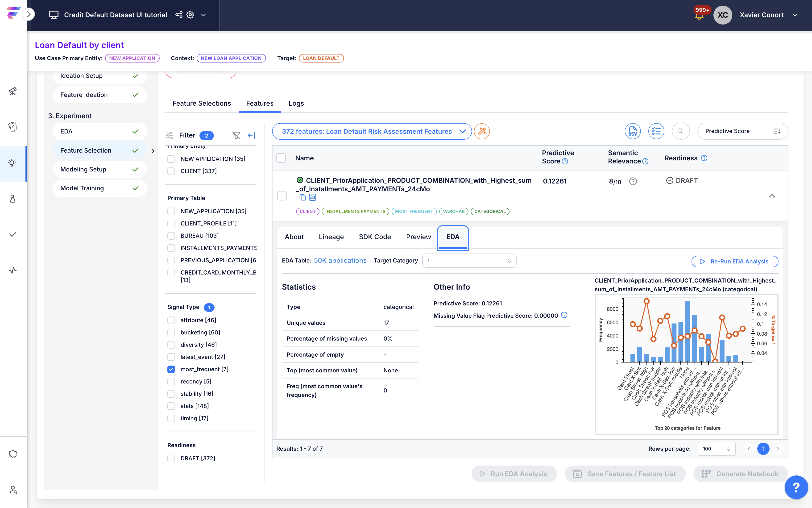Open the Target Category dropdown
Screen dimensions: 812x508
point(469,261)
